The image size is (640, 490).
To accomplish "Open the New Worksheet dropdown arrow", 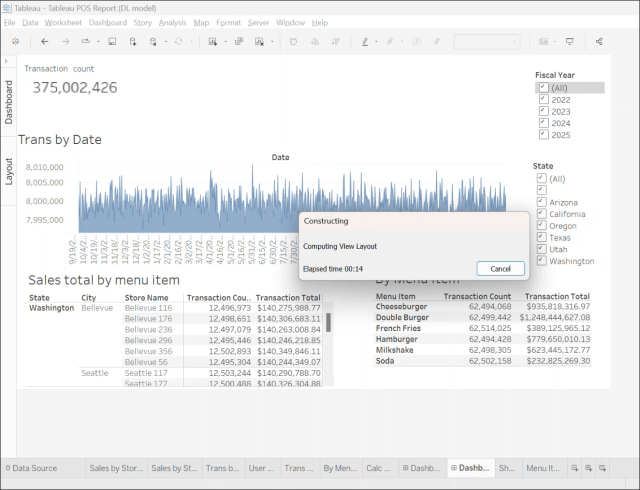I will click(x=225, y=42).
